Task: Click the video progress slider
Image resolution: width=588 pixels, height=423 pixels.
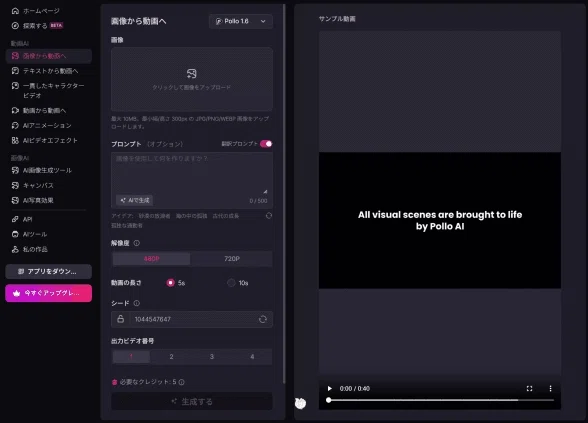Action: [441, 400]
